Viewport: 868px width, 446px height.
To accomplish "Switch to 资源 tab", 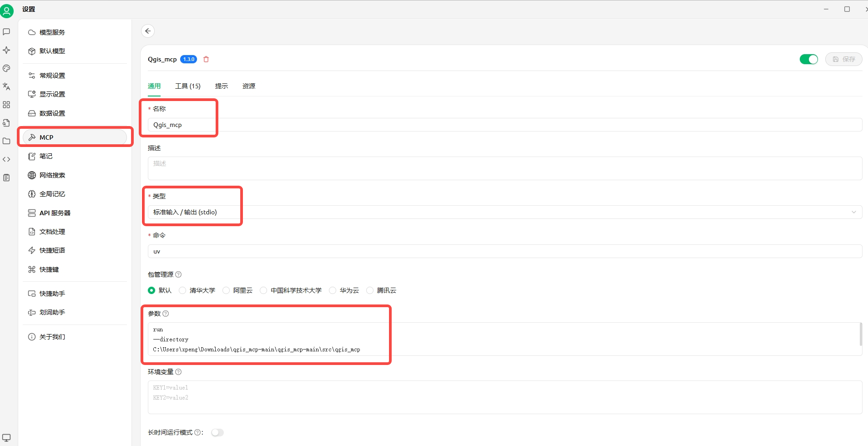I will click(249, 86).
